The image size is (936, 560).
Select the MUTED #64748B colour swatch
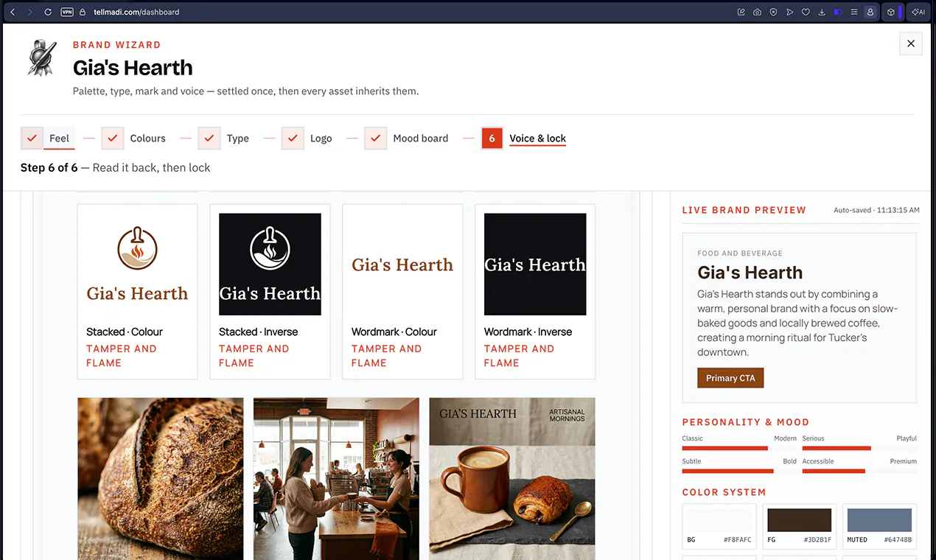coord(879,526)
